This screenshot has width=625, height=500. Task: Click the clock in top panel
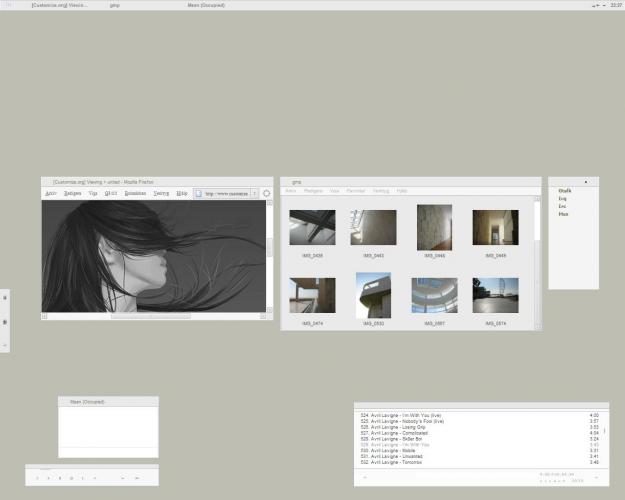615,6
